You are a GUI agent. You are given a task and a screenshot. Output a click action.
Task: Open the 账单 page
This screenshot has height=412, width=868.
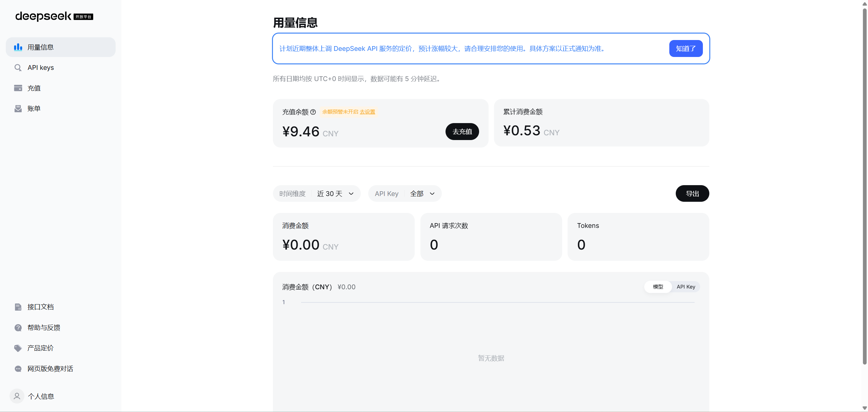click(x=61, y=109)
